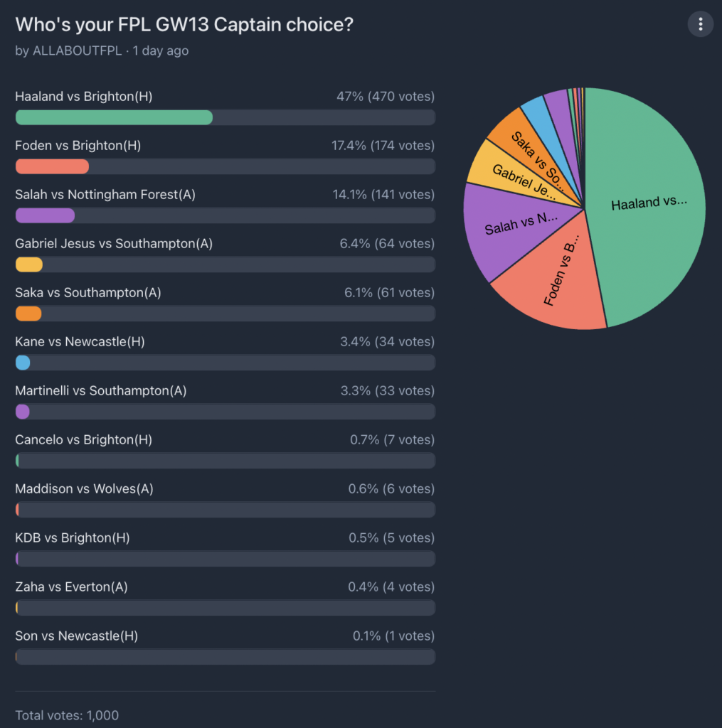This screenshot has width=722, height=728.
Task: Click the green Haaland pie slice
Action: point(647,203)
